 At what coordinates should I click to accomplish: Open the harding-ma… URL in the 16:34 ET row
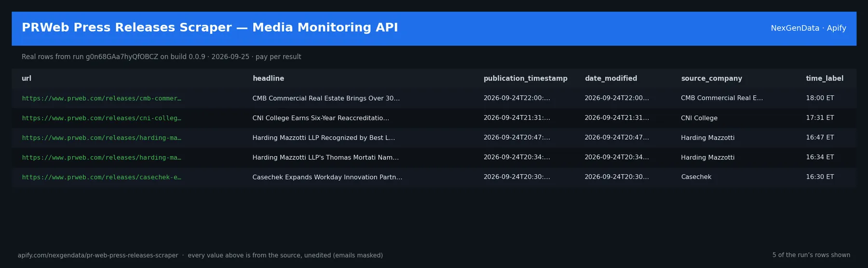pos(101,158)
